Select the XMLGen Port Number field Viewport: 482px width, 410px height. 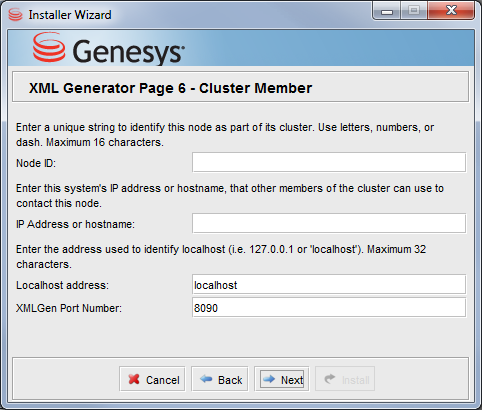[x=329, y=307]
